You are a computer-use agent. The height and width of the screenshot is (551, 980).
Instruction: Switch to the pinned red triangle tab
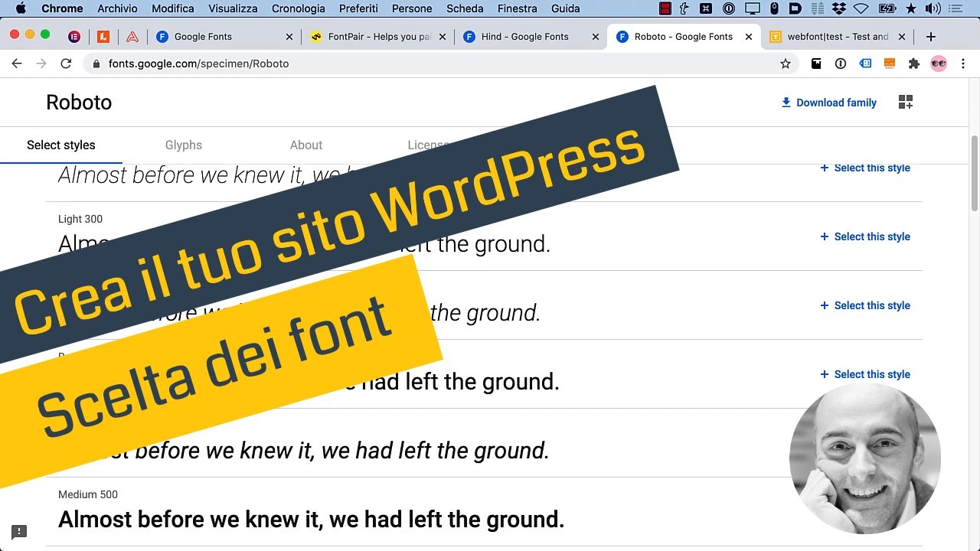coord(132,37)
